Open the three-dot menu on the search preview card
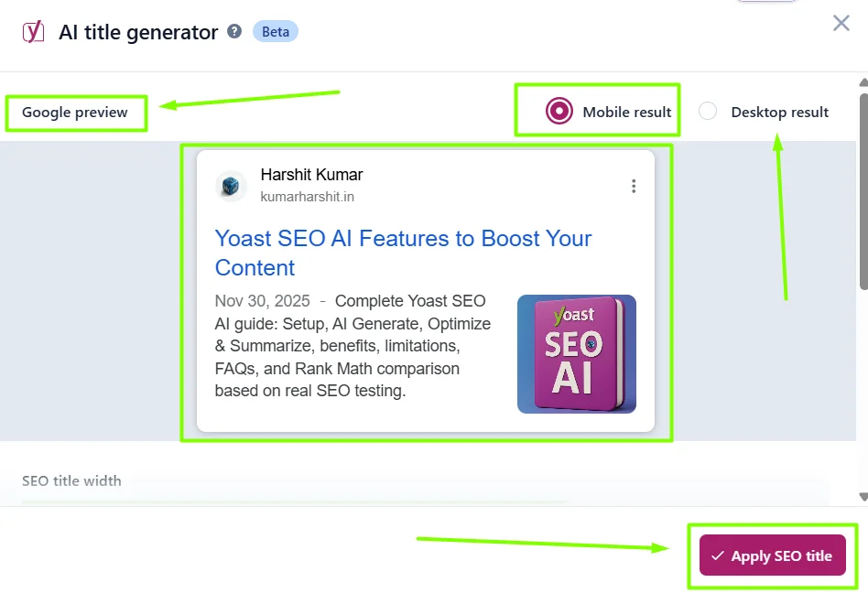Image resolution: width=868 pixels, height=593 pixels. (633, 186)
